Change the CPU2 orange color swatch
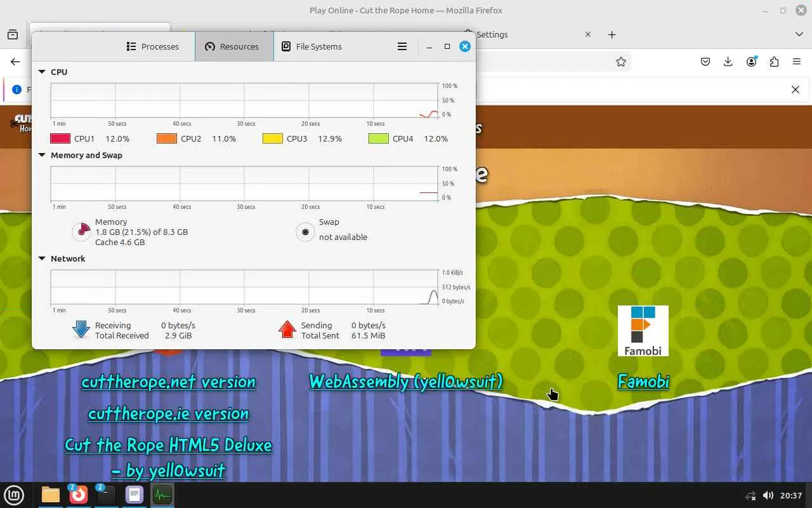This screenshot has height=508, width=812. (x=167, y=138)
